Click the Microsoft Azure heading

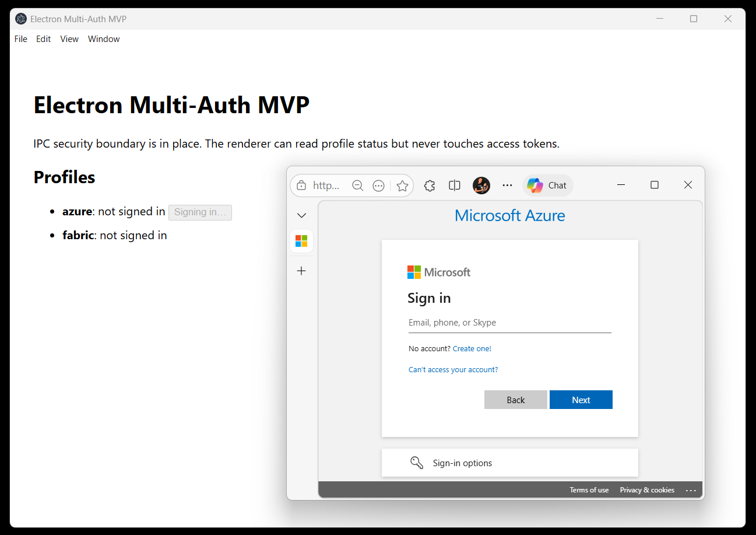click(510, 216)
